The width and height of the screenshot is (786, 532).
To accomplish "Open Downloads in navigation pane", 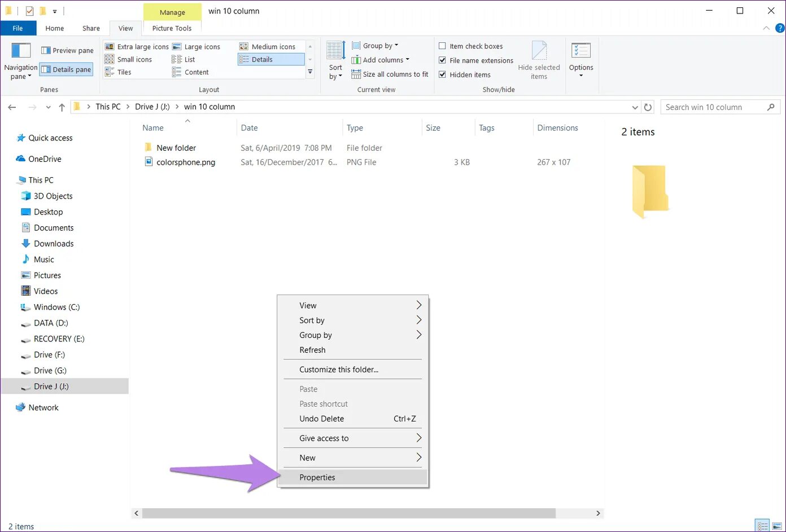I will tap(54, 244).
